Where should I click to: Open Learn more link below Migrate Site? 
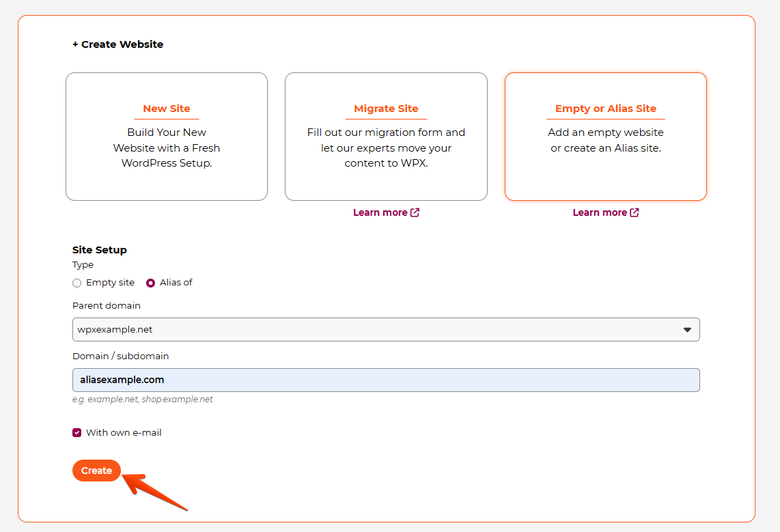(x=380, y=212)
